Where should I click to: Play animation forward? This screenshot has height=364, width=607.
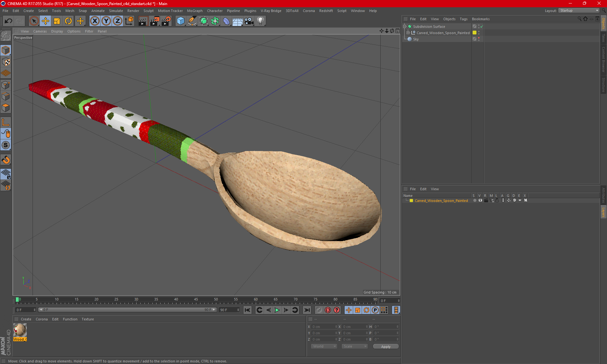click(x=277, y=310)
